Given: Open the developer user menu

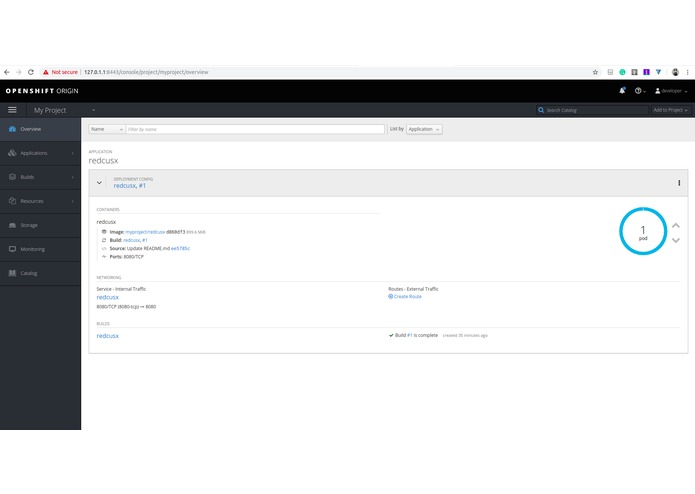Looking at the screenshot, I should [x=671, y=91].
